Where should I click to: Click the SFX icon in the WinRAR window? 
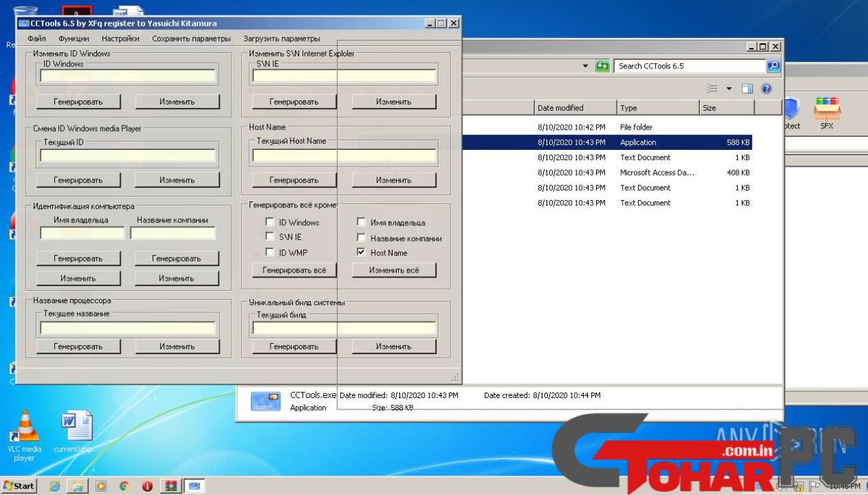point(826,113)
